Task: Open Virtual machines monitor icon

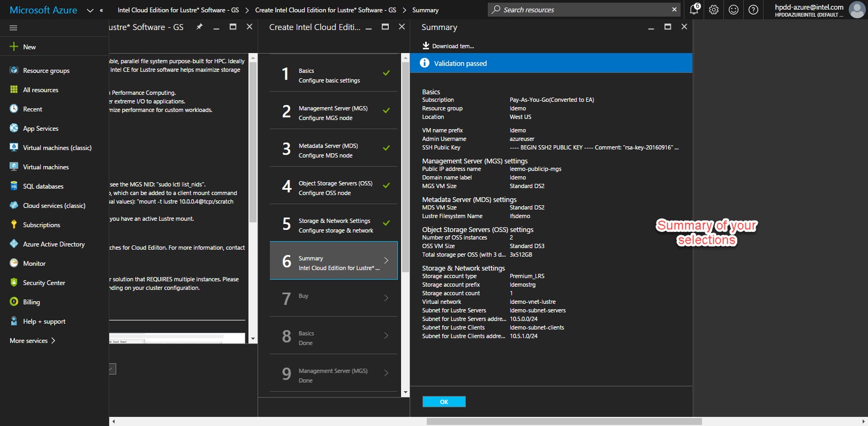Action: click(14, 167)
